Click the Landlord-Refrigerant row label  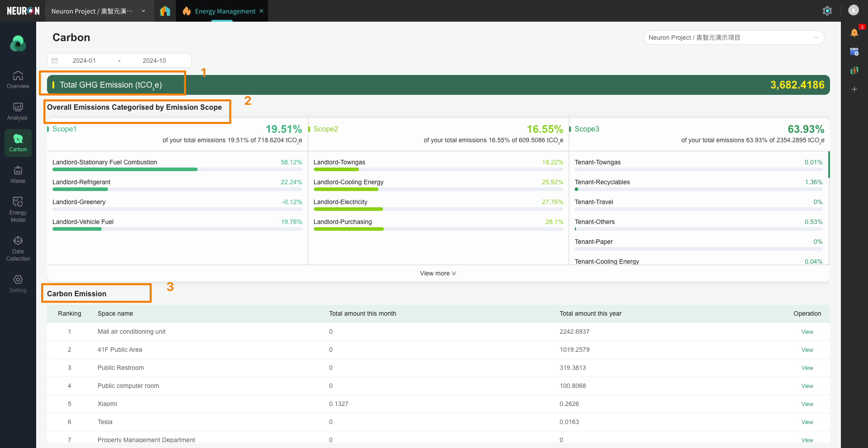[x=81, y=182]
